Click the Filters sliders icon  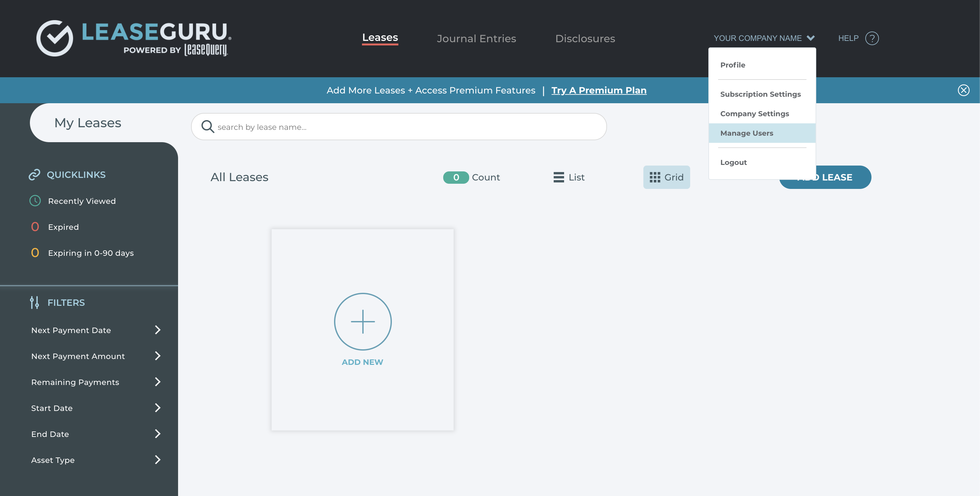[34, 303]
